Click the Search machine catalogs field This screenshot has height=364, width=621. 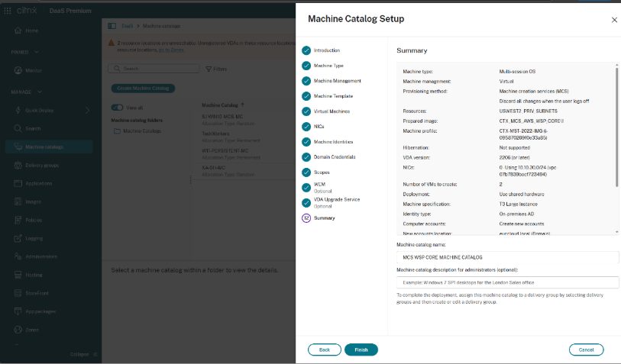pos(154,69)
